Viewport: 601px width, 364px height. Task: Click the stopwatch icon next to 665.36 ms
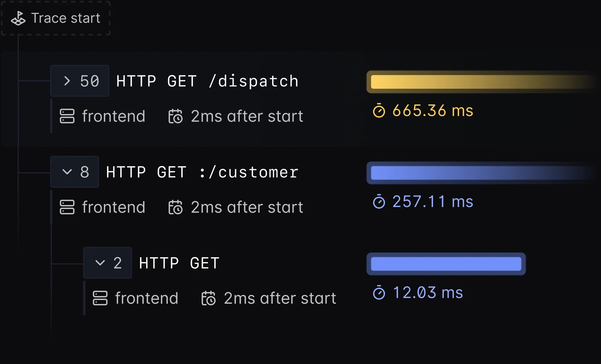(379, 110)
